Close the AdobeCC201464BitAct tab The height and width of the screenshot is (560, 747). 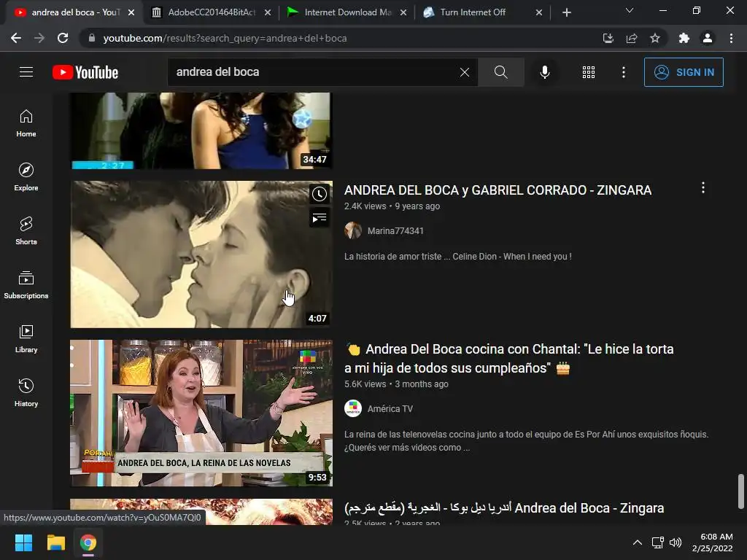[268, 12]
